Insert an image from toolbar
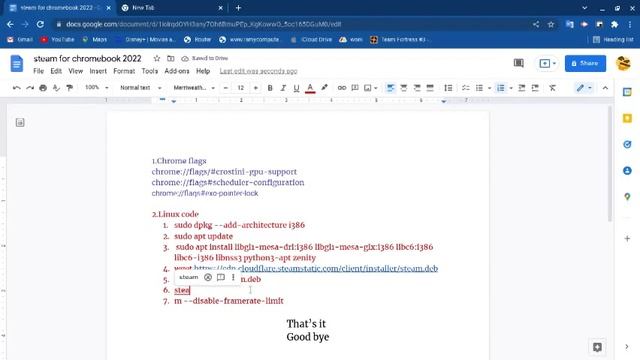The width and height of the screenshot is (640, 360). click(368, 88)
